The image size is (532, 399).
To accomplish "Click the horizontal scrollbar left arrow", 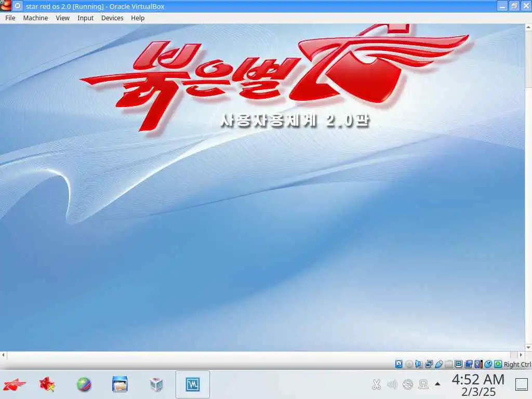I will tap(3, 355).
